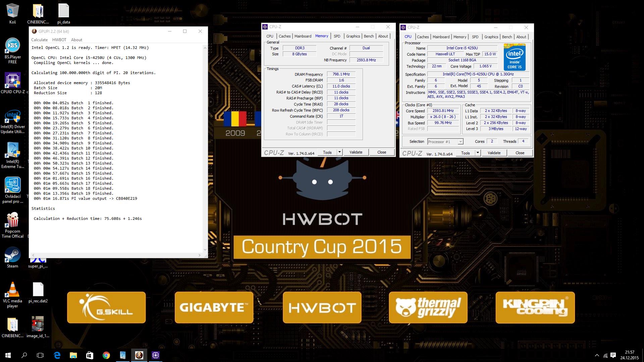Viewport: 644px width, 362px height.
Task: Click Core Speed value 2593.81 MHz
Action: (443, 111)
